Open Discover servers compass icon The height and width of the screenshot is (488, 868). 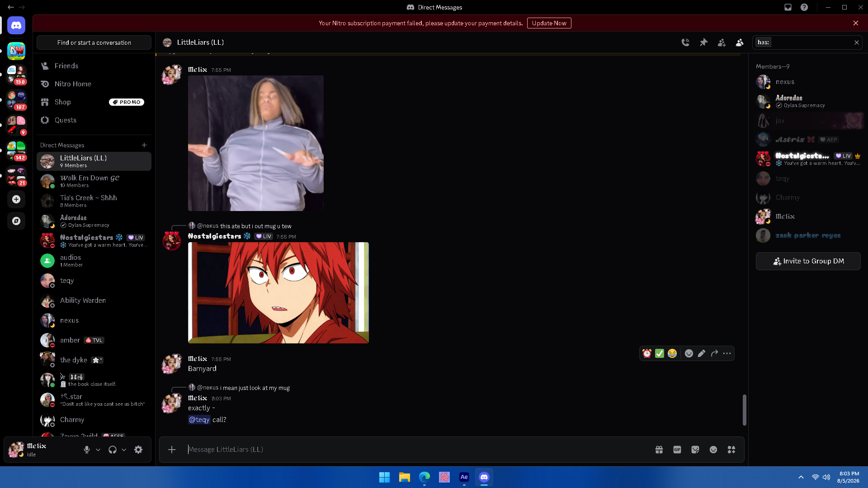16,221
